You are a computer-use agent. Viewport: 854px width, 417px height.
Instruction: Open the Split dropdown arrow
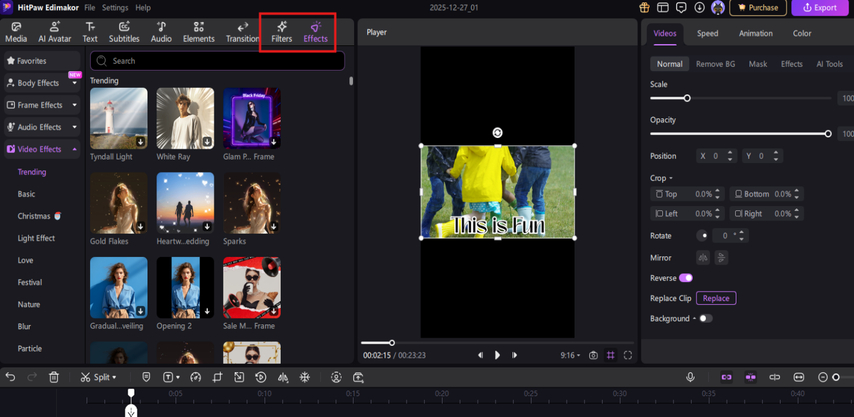(x=114, y=377)
